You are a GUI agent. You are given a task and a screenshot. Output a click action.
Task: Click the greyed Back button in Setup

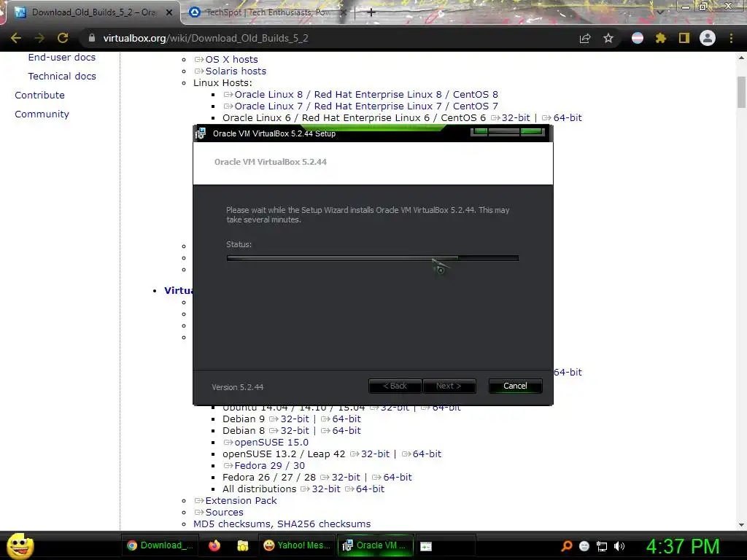[x=395, y=386]
